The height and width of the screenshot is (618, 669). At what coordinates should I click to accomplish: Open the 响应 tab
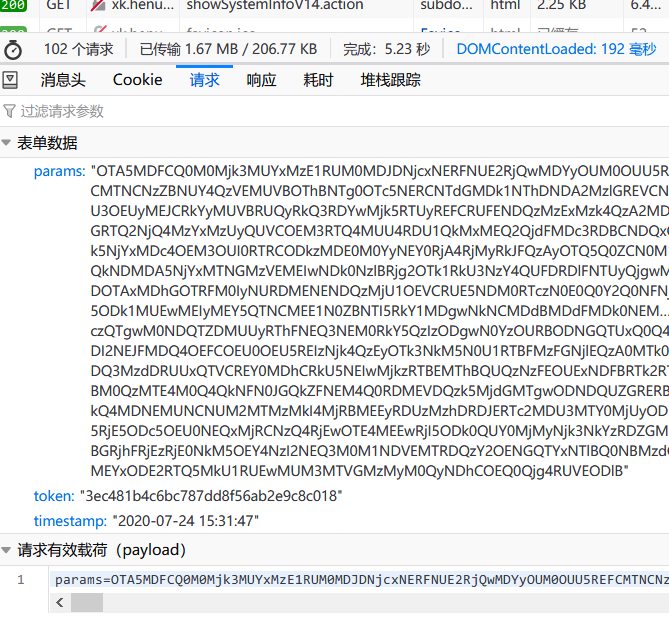point(261,80)
